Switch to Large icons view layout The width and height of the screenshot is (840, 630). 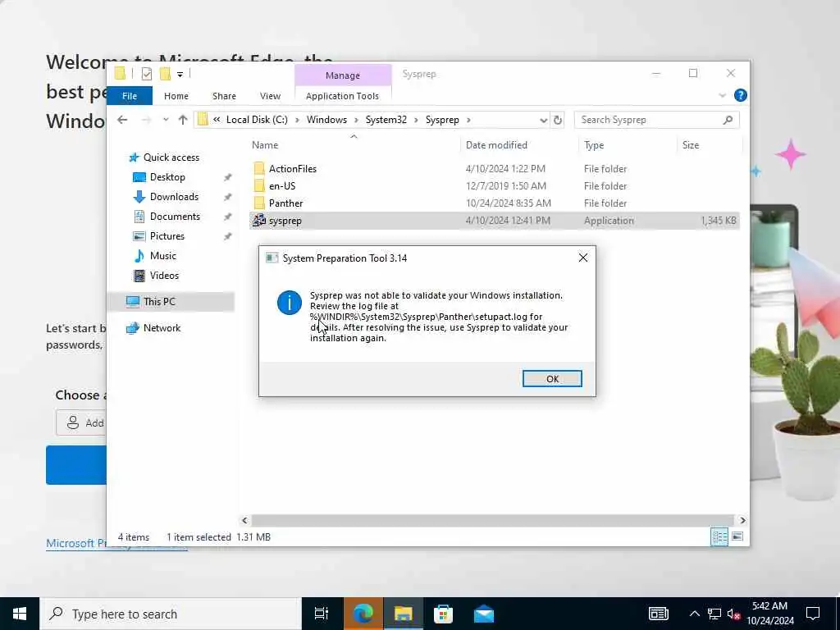coord(737,536)
